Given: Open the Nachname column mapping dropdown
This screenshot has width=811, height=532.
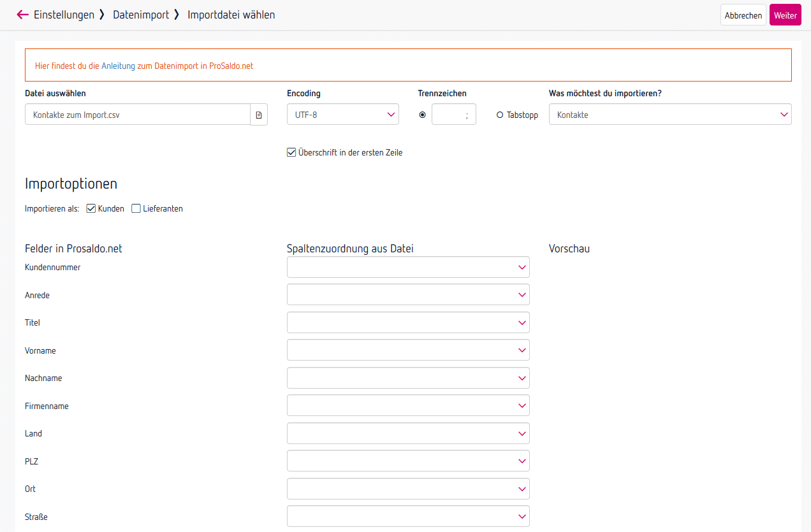Looking at the screenshot, I should click(408, 378).
